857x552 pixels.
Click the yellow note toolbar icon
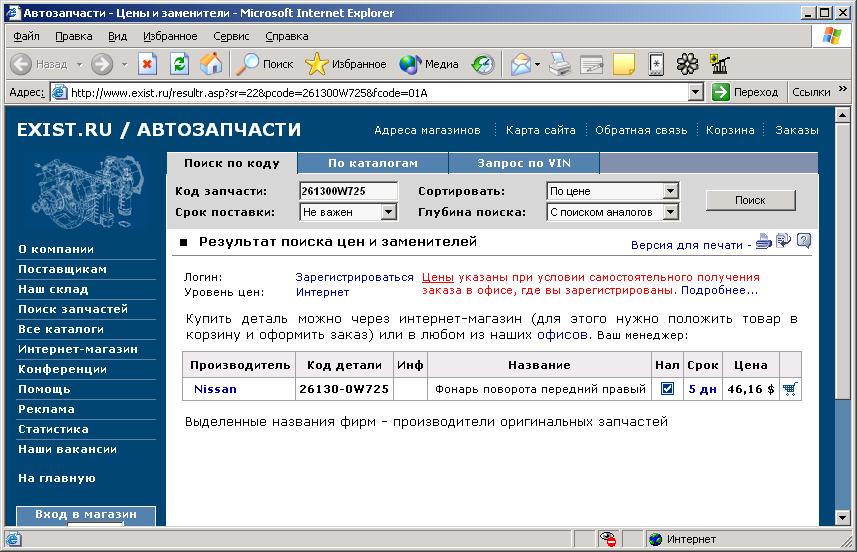[624, 64]
